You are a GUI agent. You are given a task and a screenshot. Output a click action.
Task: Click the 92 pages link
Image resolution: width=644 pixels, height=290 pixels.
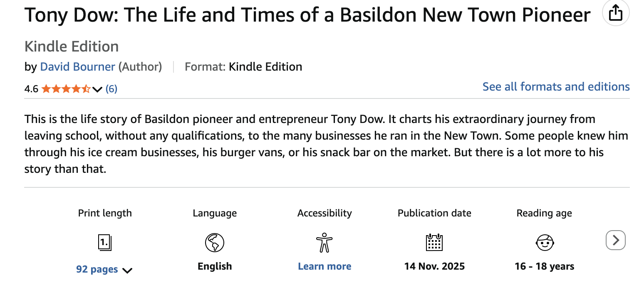[97, 270]
